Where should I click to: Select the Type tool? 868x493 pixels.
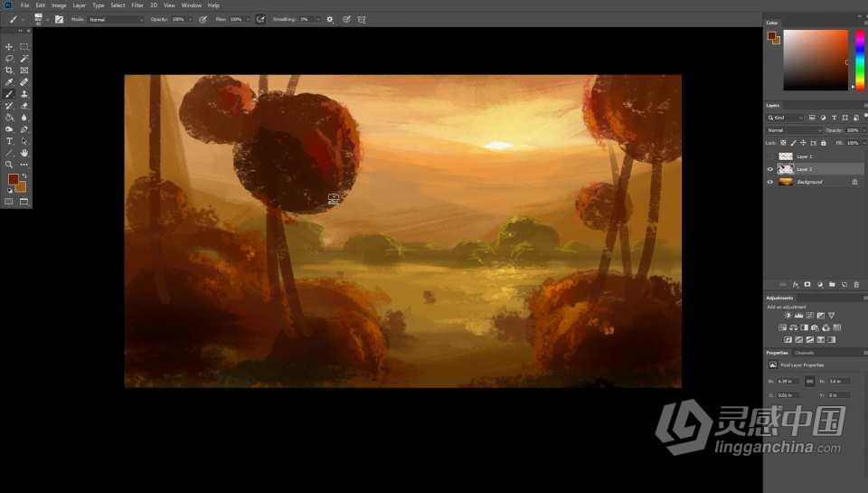9,141
